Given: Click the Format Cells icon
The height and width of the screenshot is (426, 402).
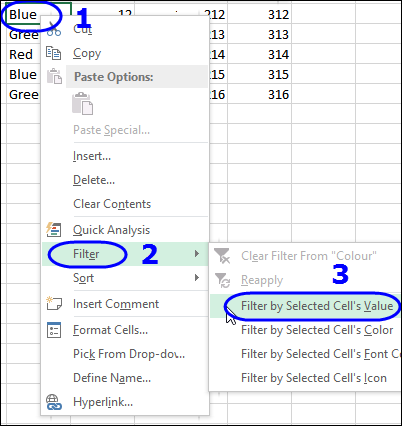Looking at the screenshot, I should (x=54, y=330).
